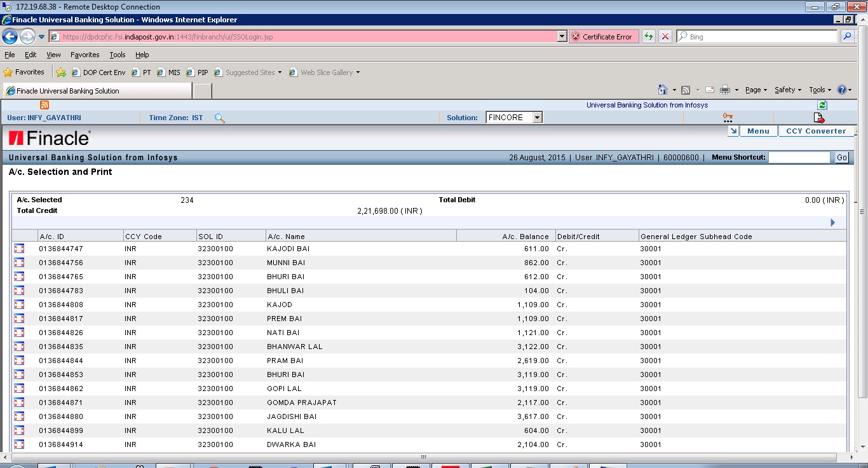Click inside the Menu Shortcut input field
The height and width of the screenshot is (468, 868).
799,157
